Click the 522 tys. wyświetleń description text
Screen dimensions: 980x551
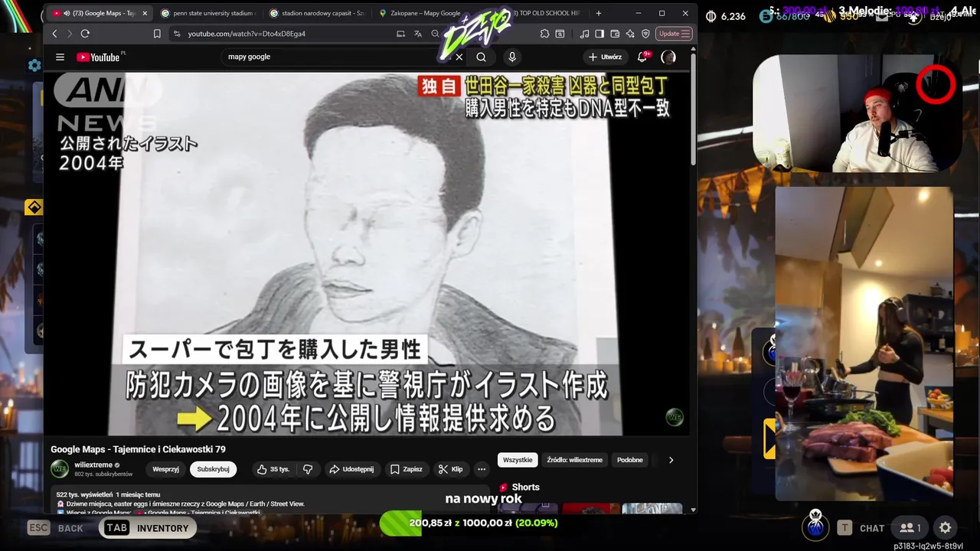[108, 494]
